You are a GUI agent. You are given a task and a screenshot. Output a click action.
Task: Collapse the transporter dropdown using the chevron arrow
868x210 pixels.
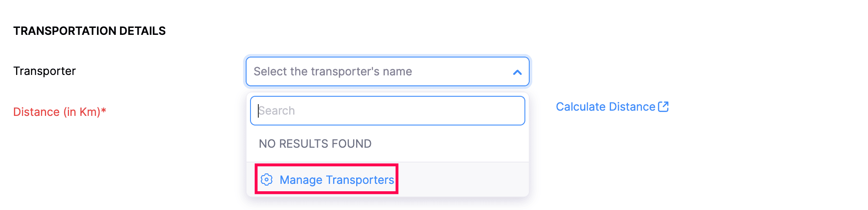pyautogui.click(x=517, y=72)
